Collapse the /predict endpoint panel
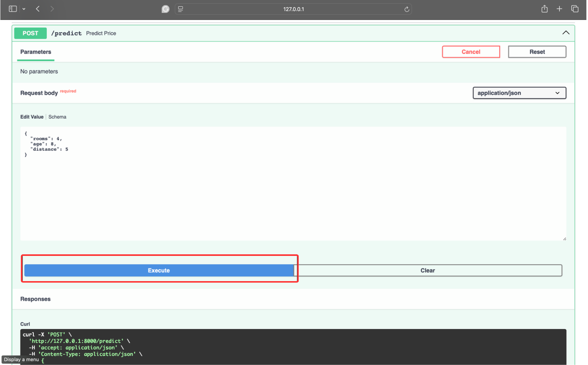Viewport: 588px width, 365px height. point(566,33)
